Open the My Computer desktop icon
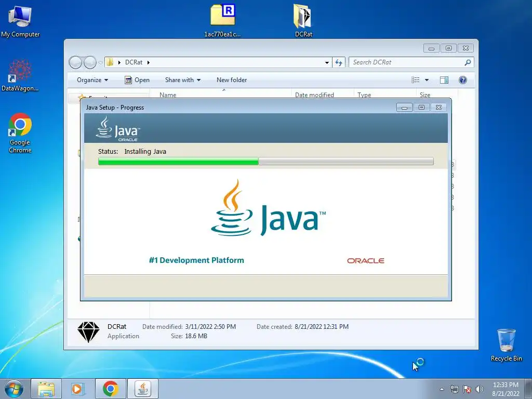The height and width of the screenshot is (399, 532). (20, 20)
